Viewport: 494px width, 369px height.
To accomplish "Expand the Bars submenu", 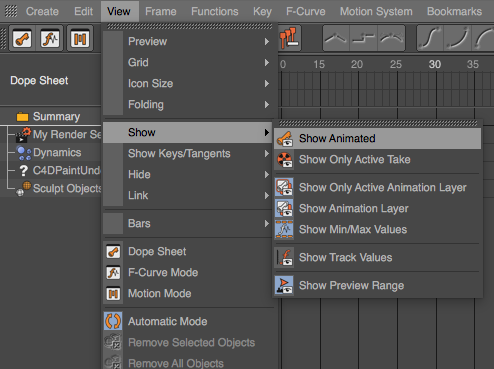I will point(188,223).
